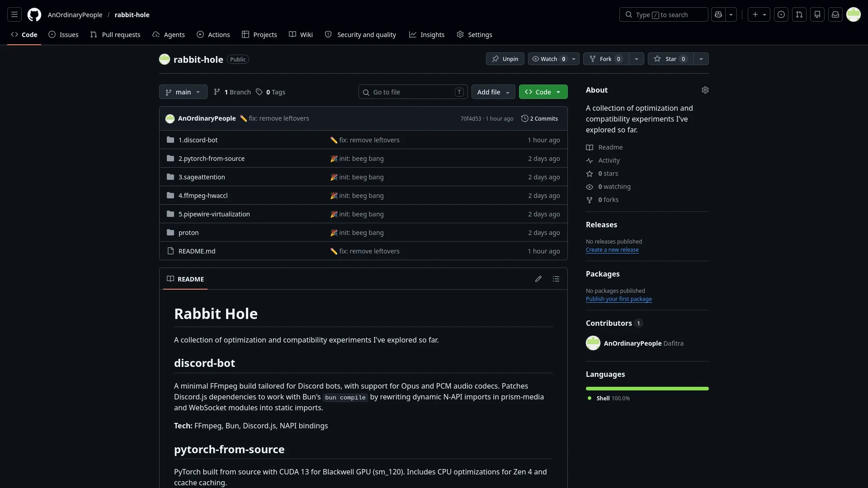Open the green Code dropdown
This screenshot has height=488, width=868.
pyautogui.click(x=543, y=92)
